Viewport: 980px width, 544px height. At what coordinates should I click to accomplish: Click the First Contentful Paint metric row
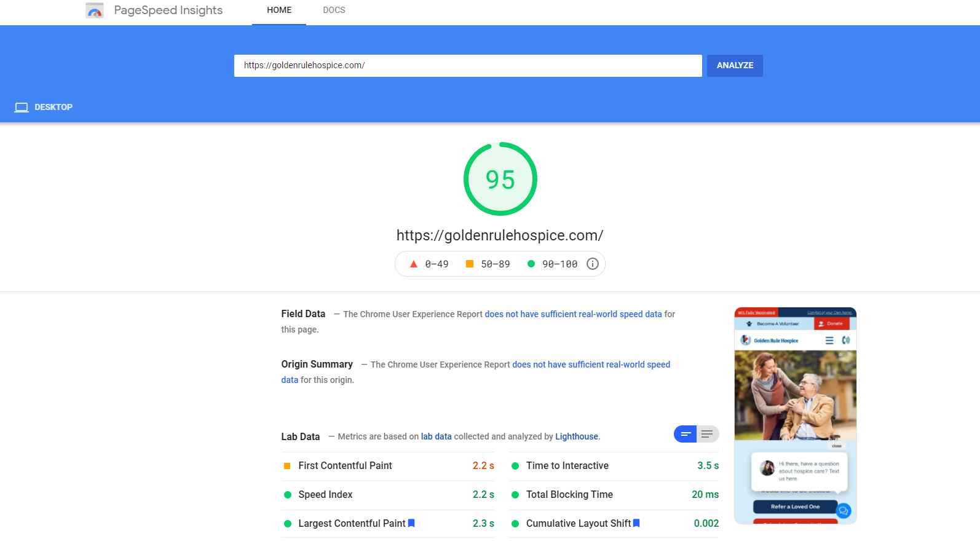click(x=388, y=466)
